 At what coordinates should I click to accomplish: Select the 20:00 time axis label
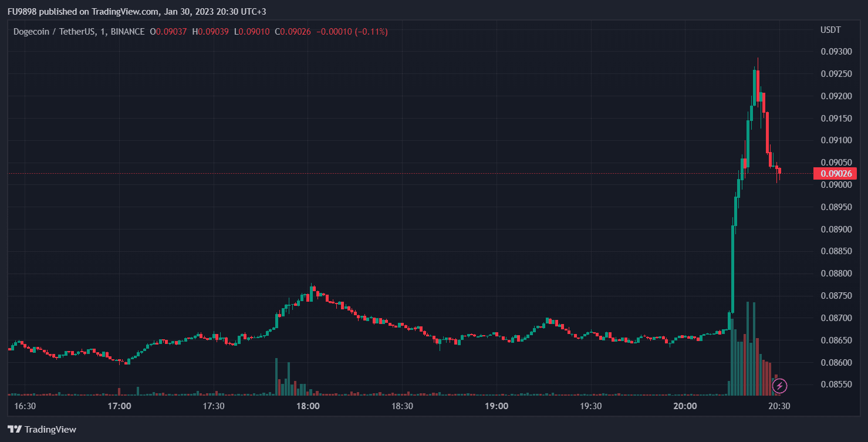tap(685, 406)
